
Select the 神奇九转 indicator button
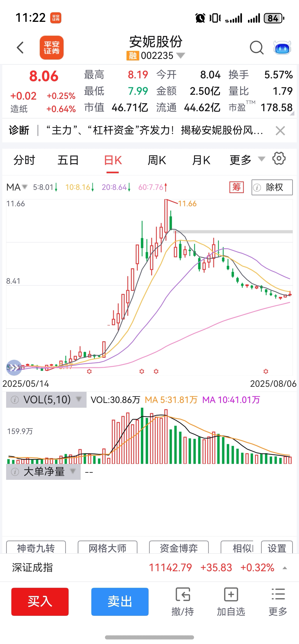tap(36, 548)
